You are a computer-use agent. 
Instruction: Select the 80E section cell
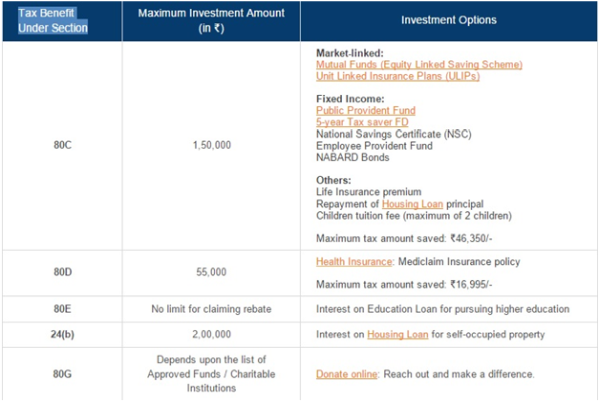(61, 308)
